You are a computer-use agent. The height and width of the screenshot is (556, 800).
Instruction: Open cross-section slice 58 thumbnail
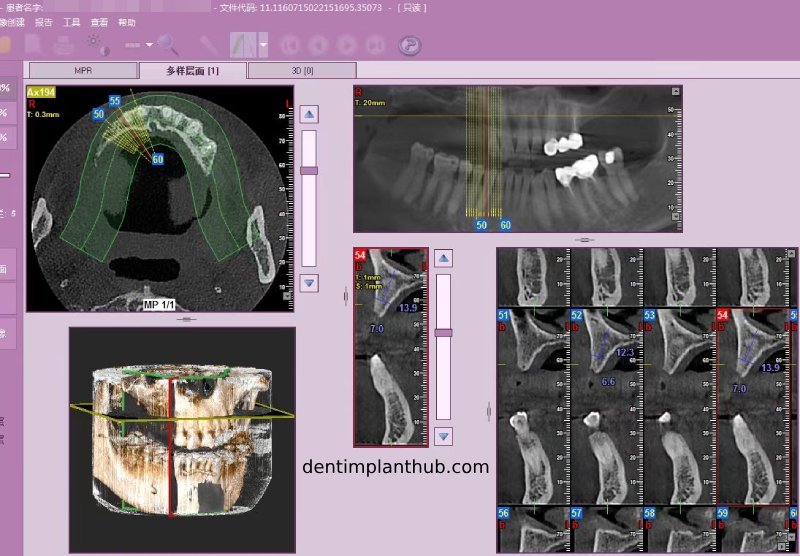pos(680,529)
